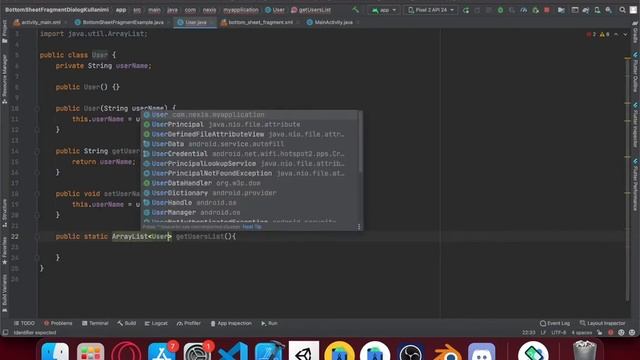
Task: Open the TODO tool window
Action: pos(24,323)
